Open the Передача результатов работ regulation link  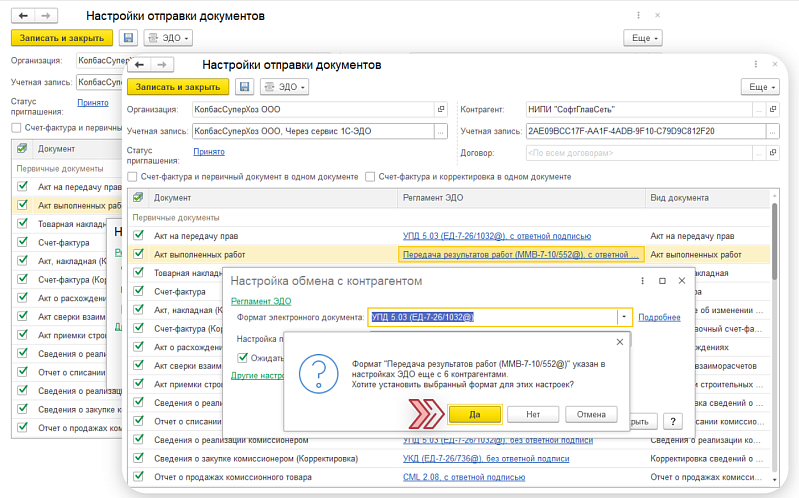521,254
